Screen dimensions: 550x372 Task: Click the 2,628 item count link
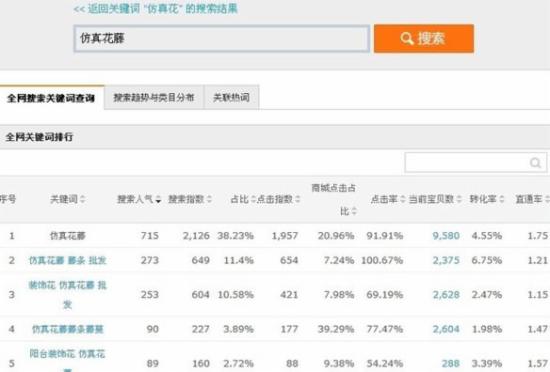point(446,295)
